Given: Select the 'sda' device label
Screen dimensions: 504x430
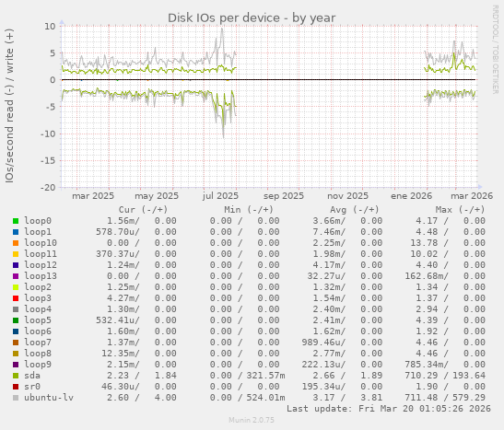Looking at the screenshot, I should click(32, 376).
